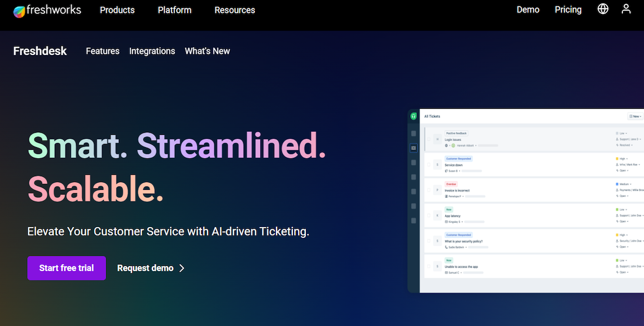This screenshot has height=326, width=644.
Task: Select the highlighted tickets icon in the sidebar
Action: coord(412,147)
